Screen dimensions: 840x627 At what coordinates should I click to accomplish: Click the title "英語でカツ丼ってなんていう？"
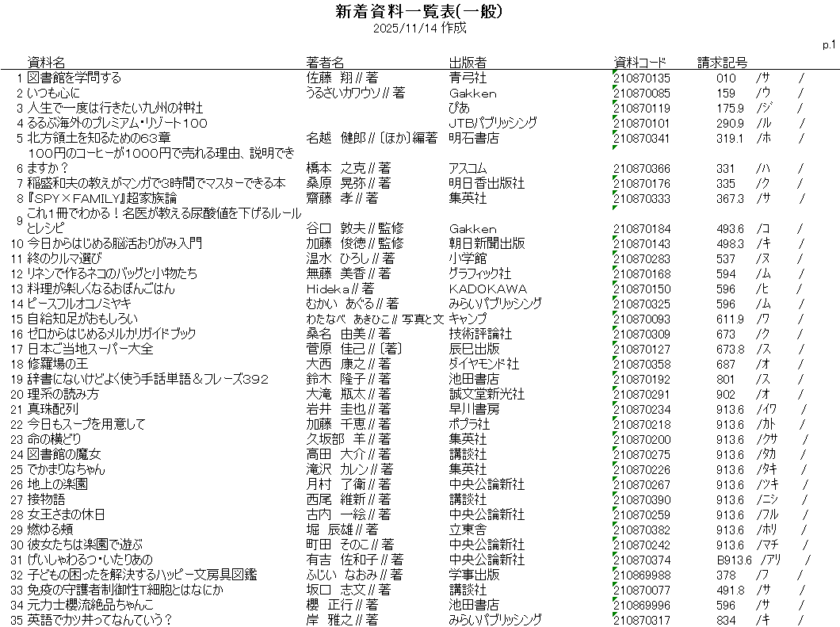(101, 620)
